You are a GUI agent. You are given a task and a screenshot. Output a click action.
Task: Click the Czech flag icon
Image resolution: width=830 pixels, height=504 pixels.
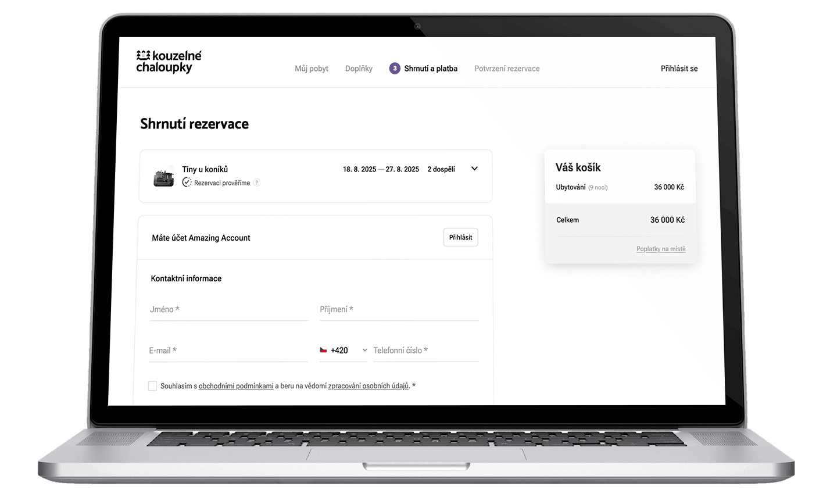point(323,350)
